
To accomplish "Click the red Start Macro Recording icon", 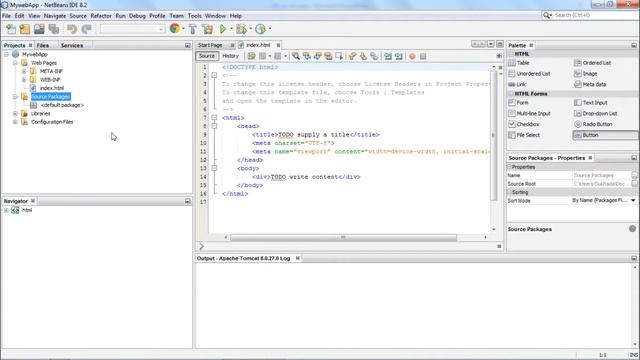I will point(412,56).
